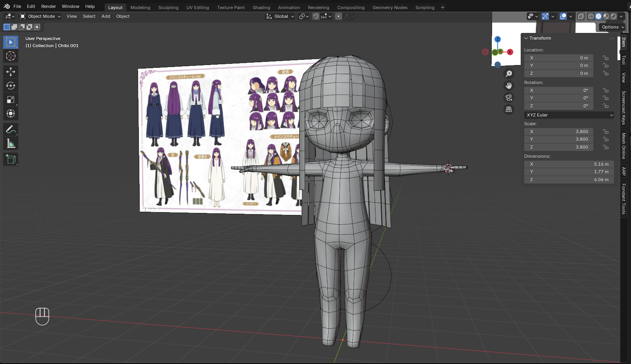Pick the Annotate pencil tool
Image resolution: width=631 pixels, height=364 pixels.
click(11, 130)
